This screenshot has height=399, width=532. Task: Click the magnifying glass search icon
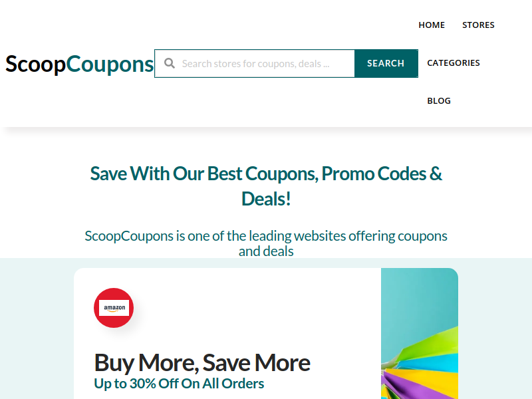click(x=170, y=63)
